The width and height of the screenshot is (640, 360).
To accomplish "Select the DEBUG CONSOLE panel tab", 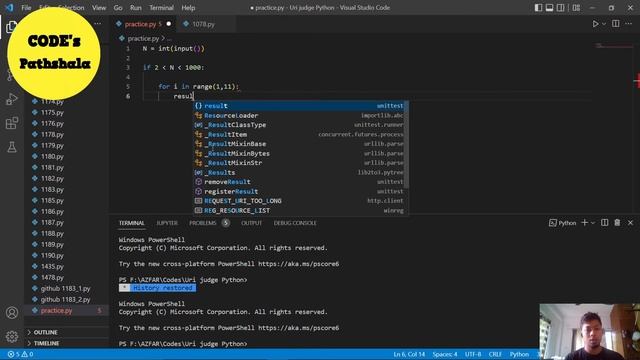I will click(x=295, y=223).
